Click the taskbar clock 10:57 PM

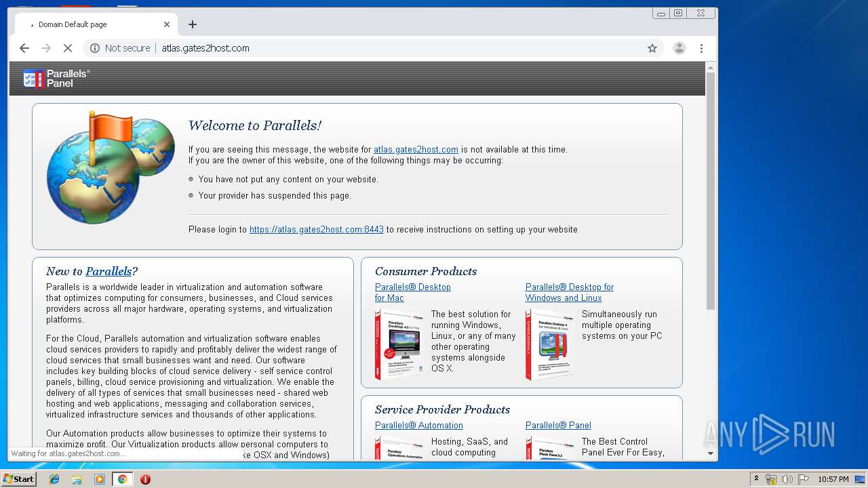833,479
